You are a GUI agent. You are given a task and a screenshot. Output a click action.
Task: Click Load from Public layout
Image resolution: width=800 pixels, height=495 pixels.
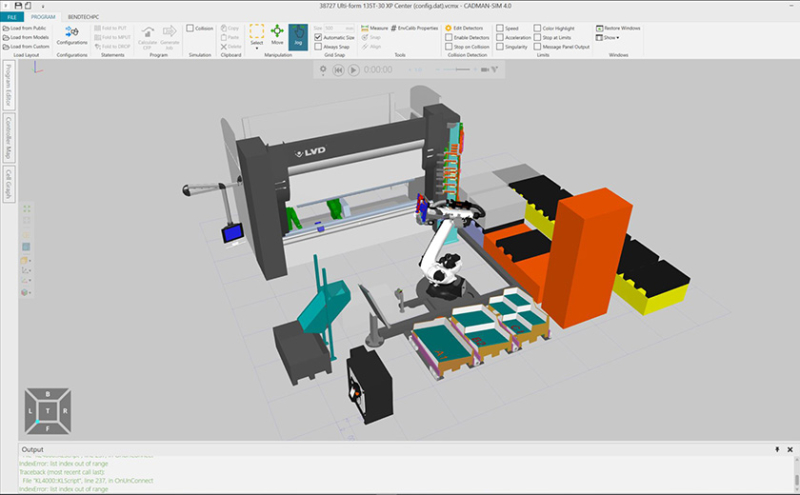coord(25,28)
